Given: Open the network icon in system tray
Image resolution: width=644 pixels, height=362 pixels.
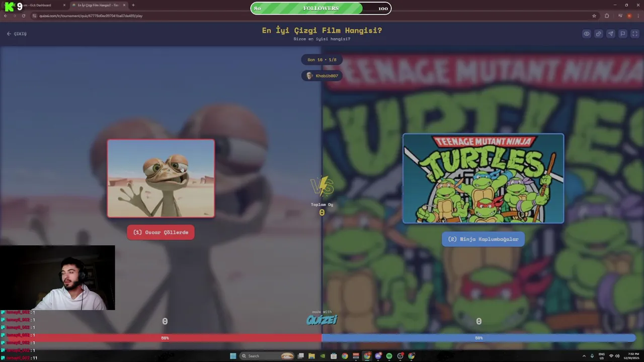Looking at the screenshot, I should (611, 356).
